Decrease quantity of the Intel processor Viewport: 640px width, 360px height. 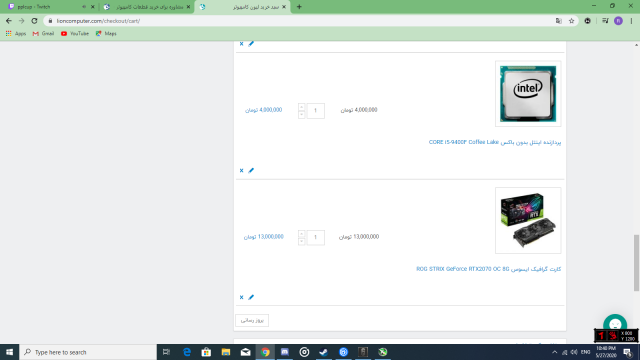(302, 115)
